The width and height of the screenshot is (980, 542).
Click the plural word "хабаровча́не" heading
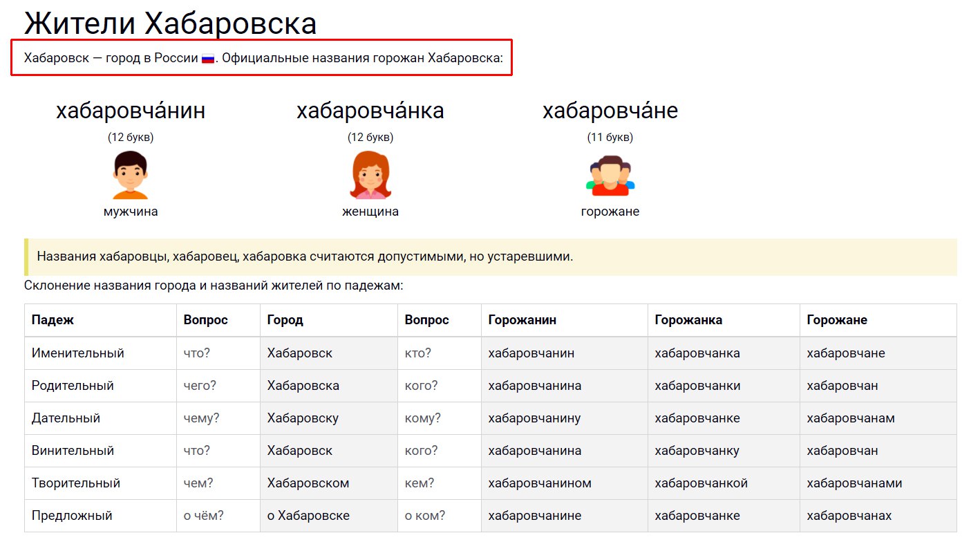[610, 111]
